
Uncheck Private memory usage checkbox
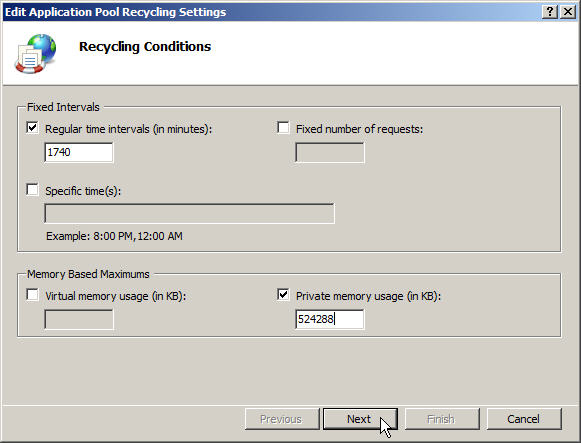(283, 295)
